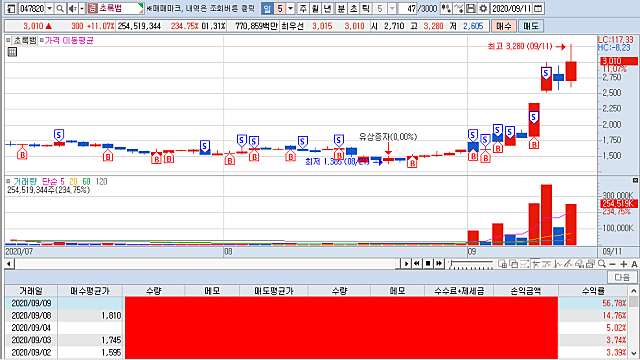Switch chart to 주 weekly period

click(303, 8)
